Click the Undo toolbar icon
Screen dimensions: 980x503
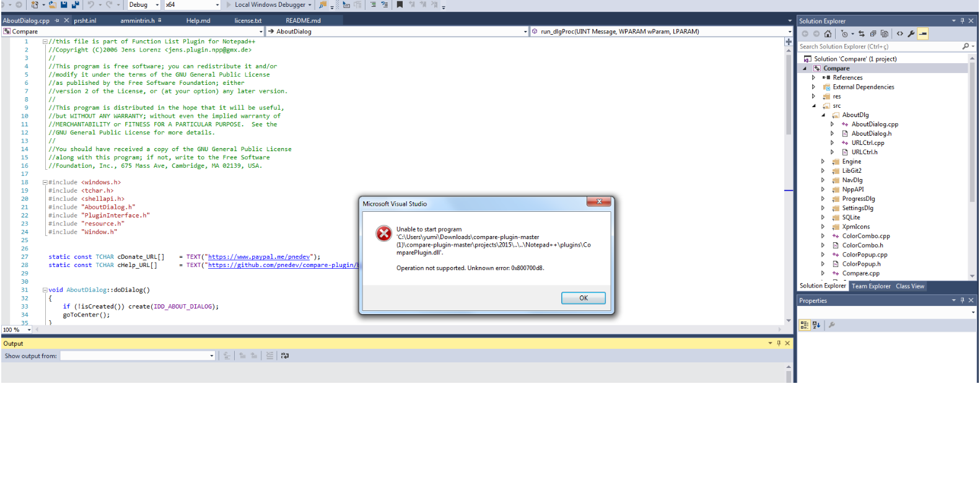click(x=91, y=4)
